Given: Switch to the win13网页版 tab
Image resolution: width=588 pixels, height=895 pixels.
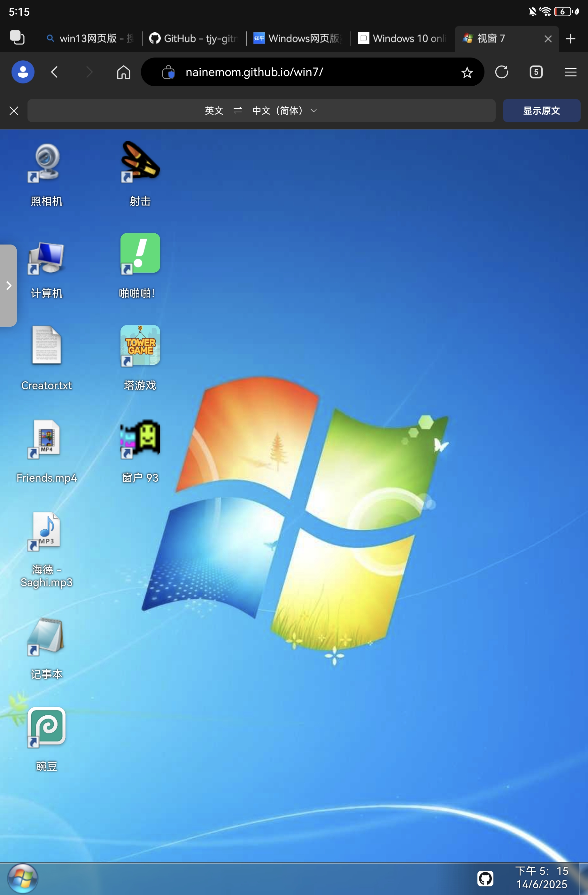Looking at the screenshot, I should tap(89, 38).
